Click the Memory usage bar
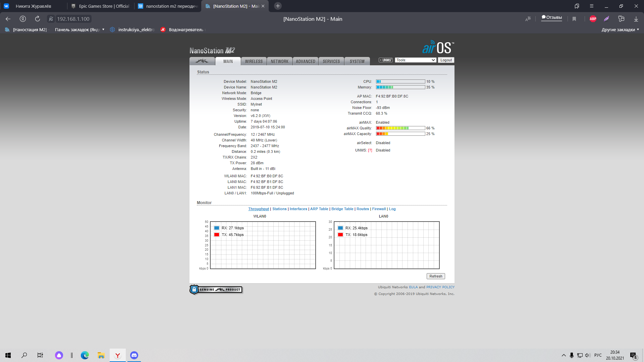The height and width of the screenshot is (362, 644). click(400, 87)
